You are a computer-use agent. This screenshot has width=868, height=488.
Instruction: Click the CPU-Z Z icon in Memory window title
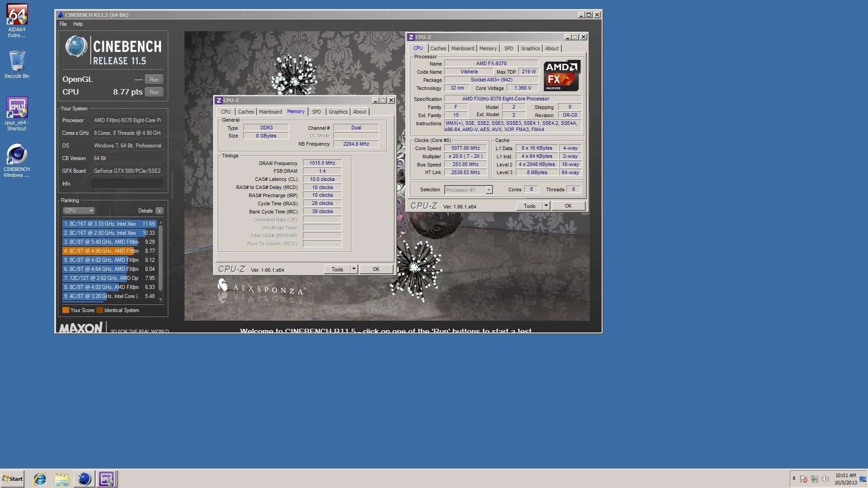219,100
